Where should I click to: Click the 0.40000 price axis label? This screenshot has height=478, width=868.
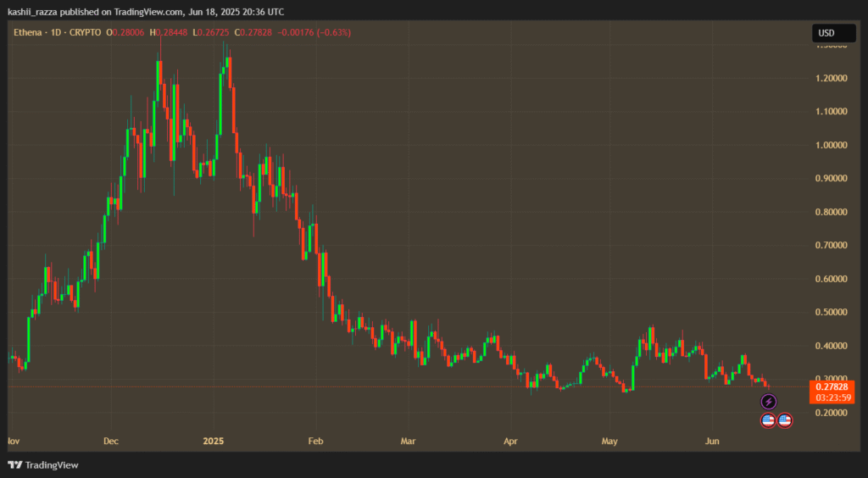point(832,346)
